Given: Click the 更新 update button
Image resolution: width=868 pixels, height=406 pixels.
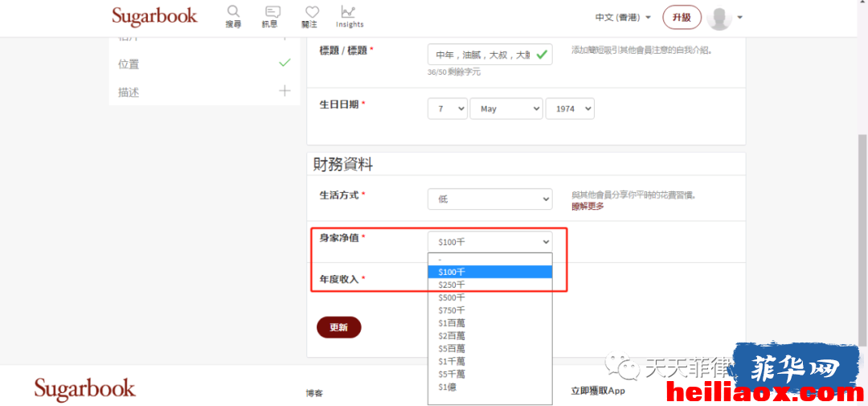Looking at the screenshot, I should (x=339, y=327).
